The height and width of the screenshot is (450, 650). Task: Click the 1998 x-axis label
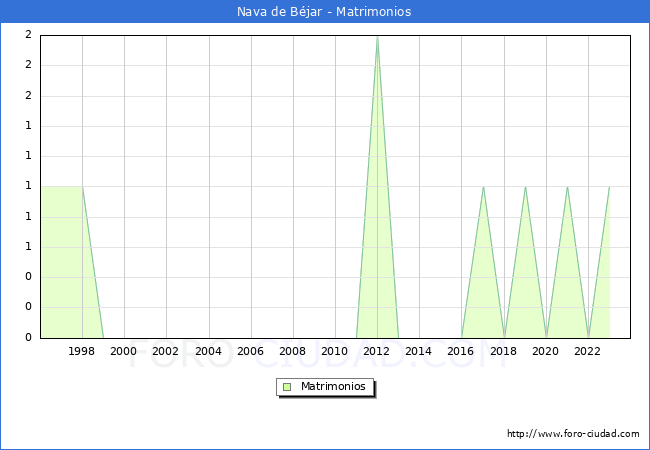pos(81,351)
